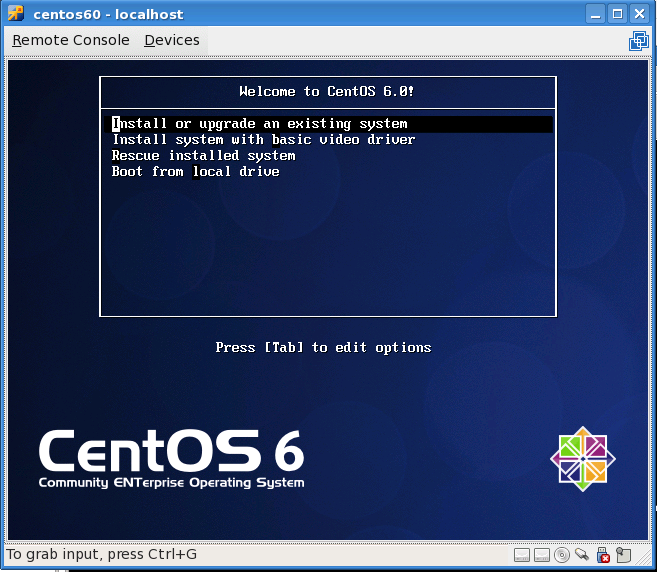Viewport: 657px width, 572px height.
Task: Click the colorful CentOS emblem
Action: 583,459
